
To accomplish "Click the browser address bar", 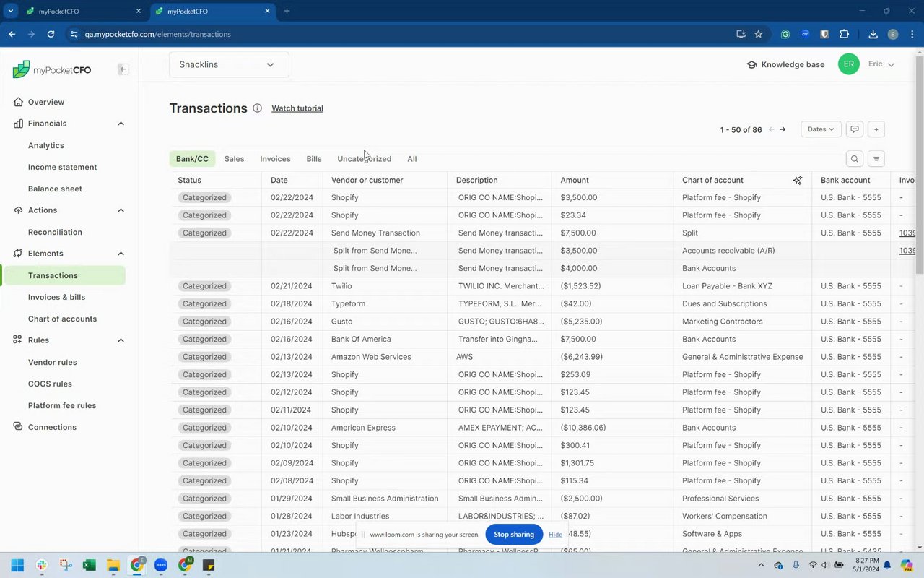I will coord(404,34).
